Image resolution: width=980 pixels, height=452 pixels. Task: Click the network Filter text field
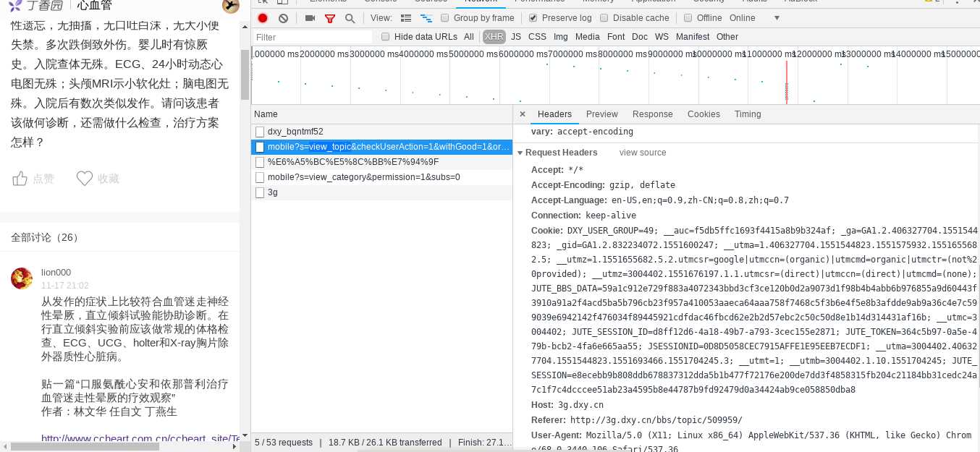click(313, 37)
